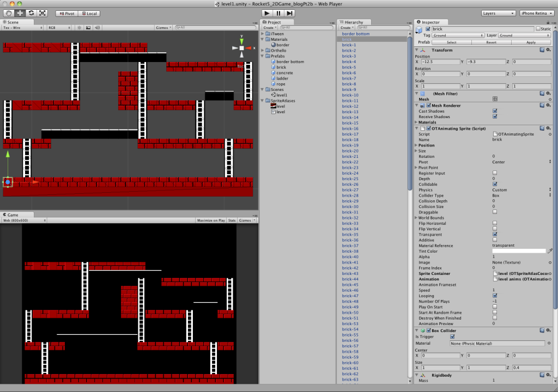Screen dimensions: 558x392
Task: Open scene Gizmos dropdown
Action: [163, 27]
